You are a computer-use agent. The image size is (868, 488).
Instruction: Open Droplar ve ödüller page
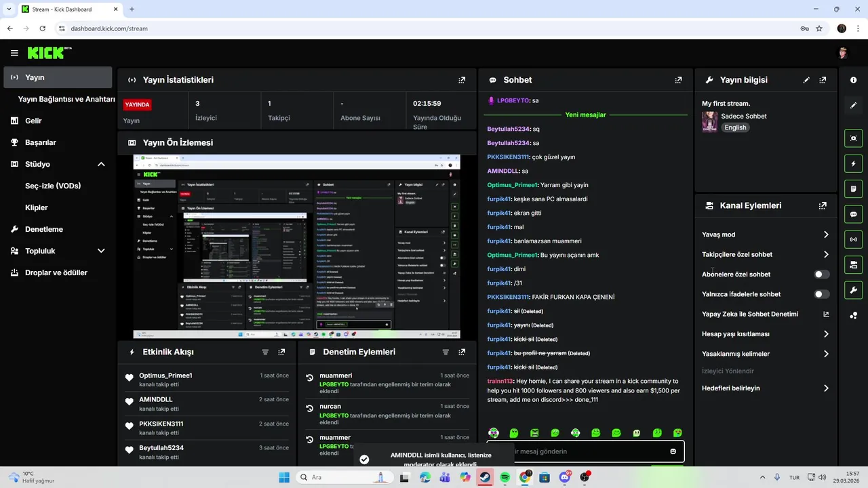[x=58, y=272]
